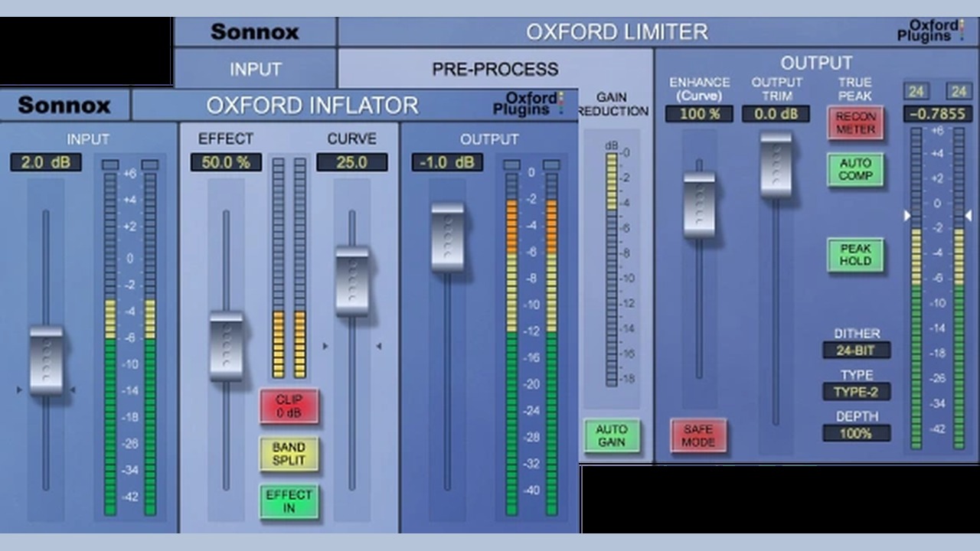Screen dimensions: 980x551
Task: Click the OUTPUT TRIM fader handle
Action: coord(776,165)
